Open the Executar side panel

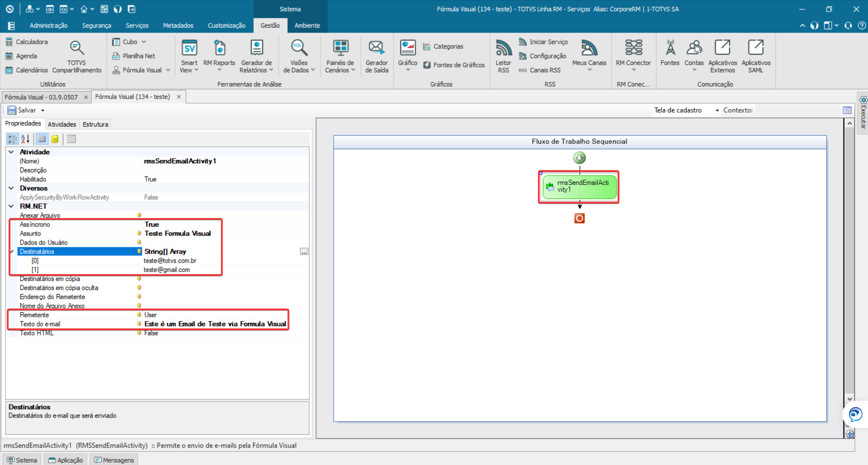863,113
